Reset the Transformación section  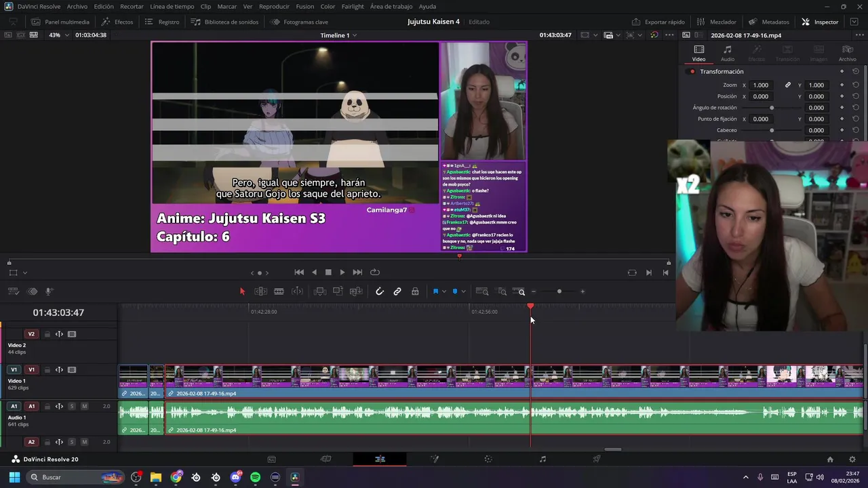tap(856, 71)
